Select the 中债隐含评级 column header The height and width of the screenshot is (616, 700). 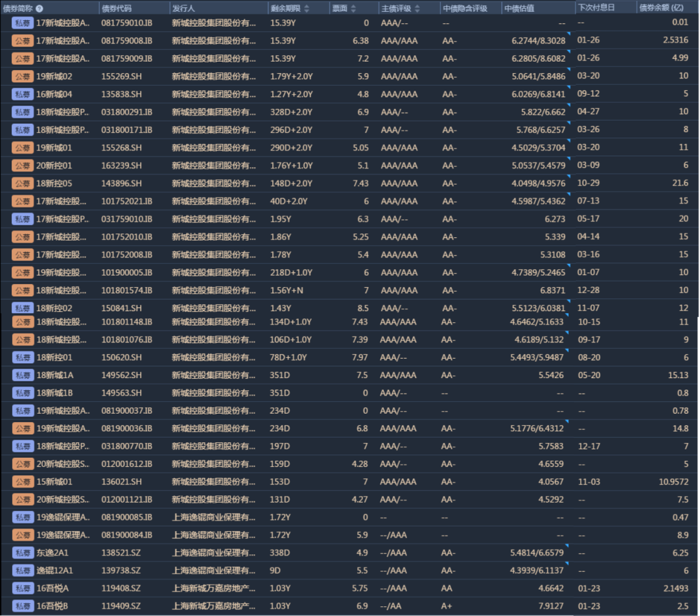tap(465, 8)
